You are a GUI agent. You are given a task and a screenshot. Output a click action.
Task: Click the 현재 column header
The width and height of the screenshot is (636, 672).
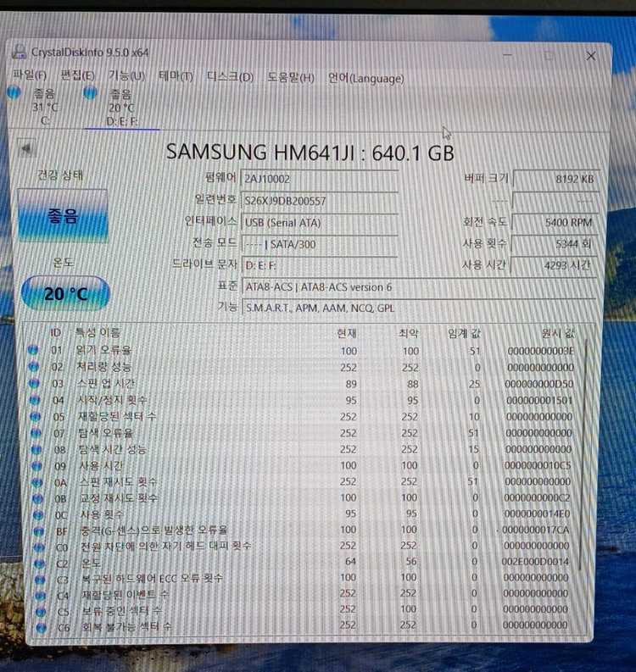click(x=346, y=333)
